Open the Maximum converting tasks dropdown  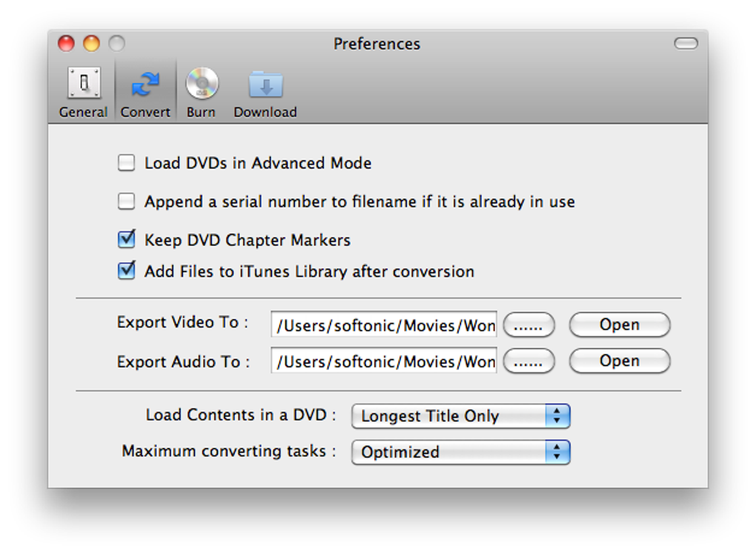tap(460, 452)
